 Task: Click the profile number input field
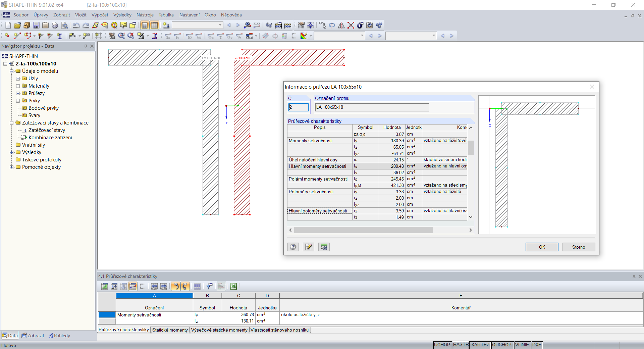pos(299,107)
